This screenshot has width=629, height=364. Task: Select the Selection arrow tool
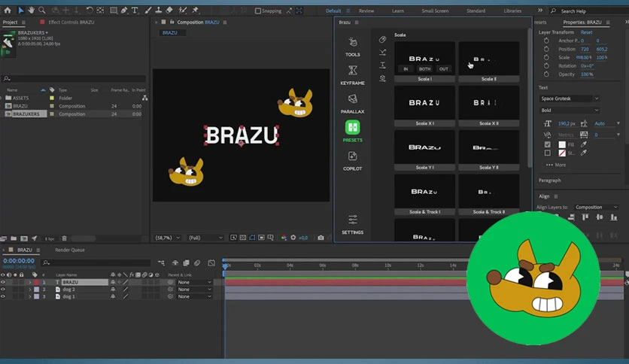pos(21,11)
